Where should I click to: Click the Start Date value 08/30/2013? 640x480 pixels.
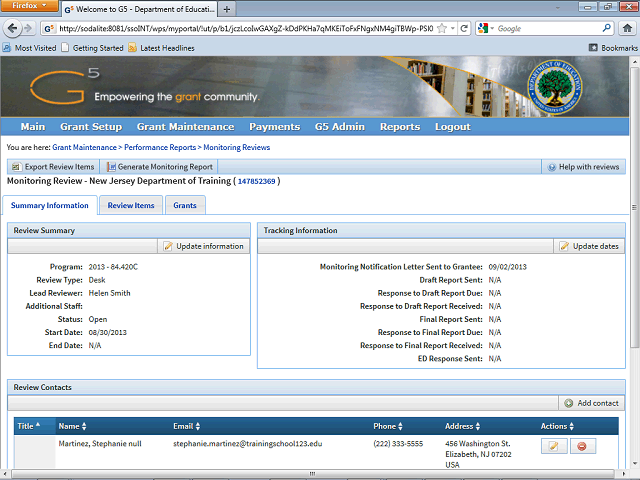point(107,332)
